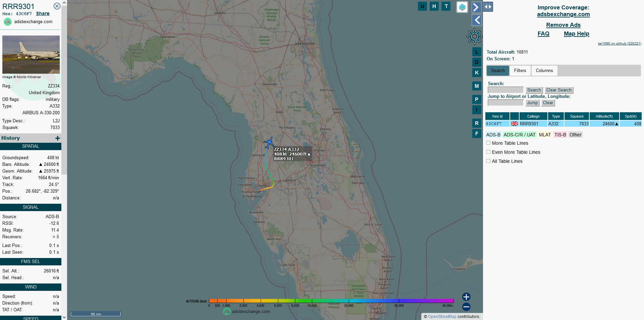Click the M map toggle button
This screenshot has width=644, height=320.
pos(477,86)
